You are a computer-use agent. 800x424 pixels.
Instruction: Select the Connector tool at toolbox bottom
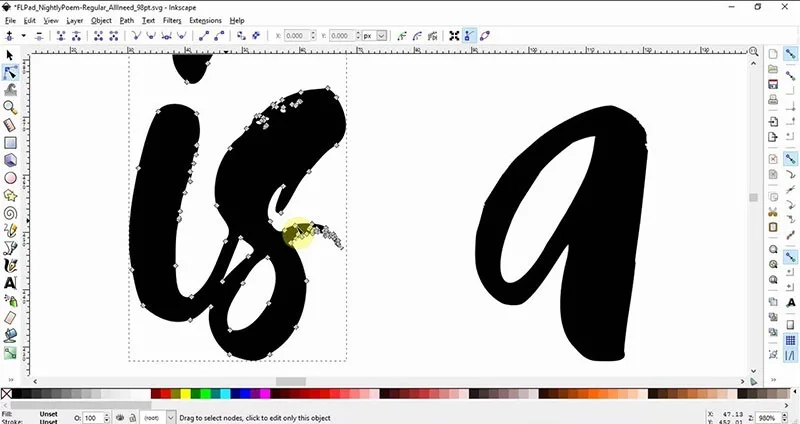(x=10, y=353)
